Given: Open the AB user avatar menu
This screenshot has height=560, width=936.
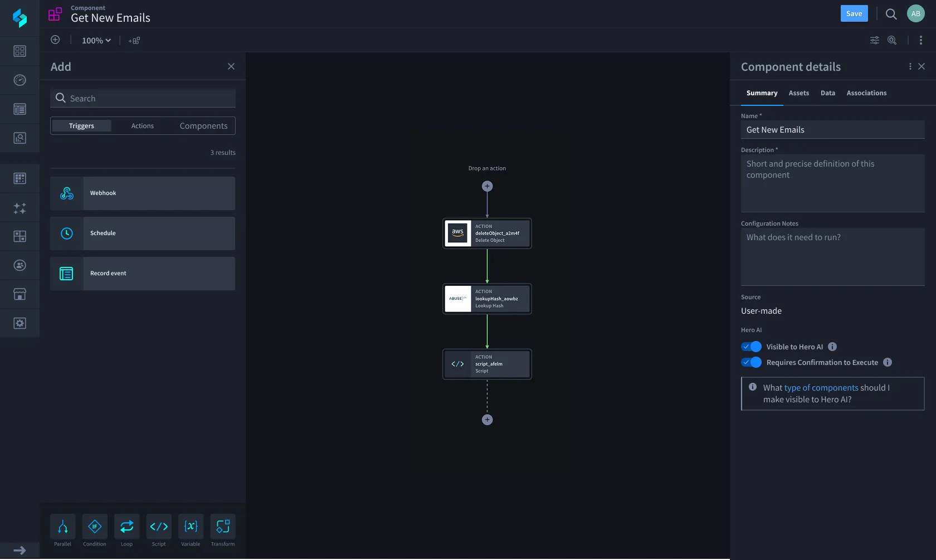Looking at the screenshot, I should pos(916,14).
